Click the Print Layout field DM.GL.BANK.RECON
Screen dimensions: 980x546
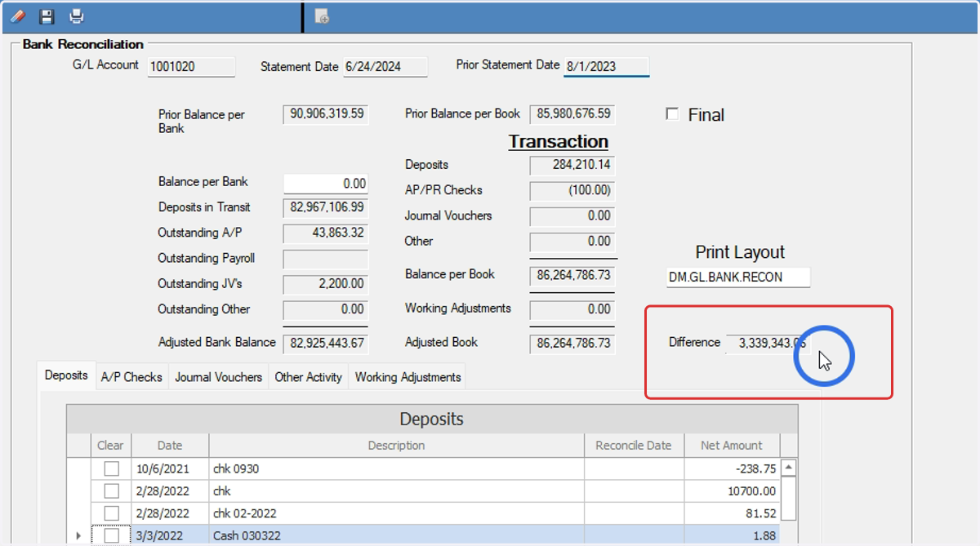click(738, 277)
